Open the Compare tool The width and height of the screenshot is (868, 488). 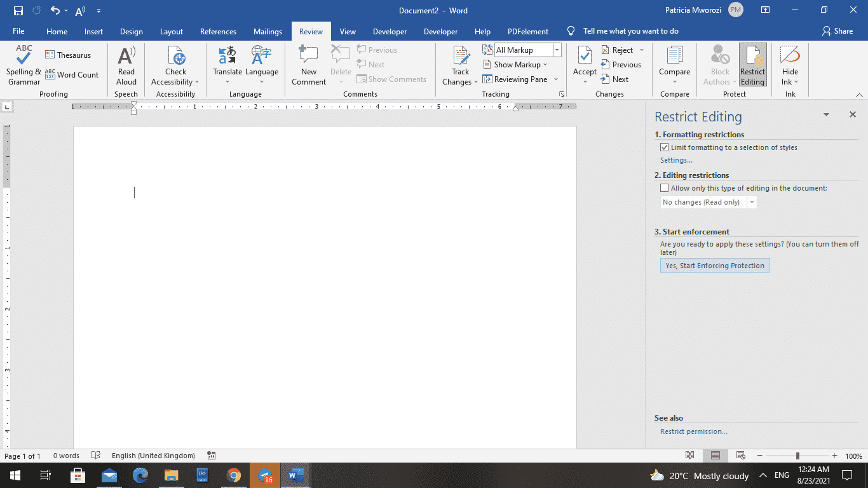[674, 64]
